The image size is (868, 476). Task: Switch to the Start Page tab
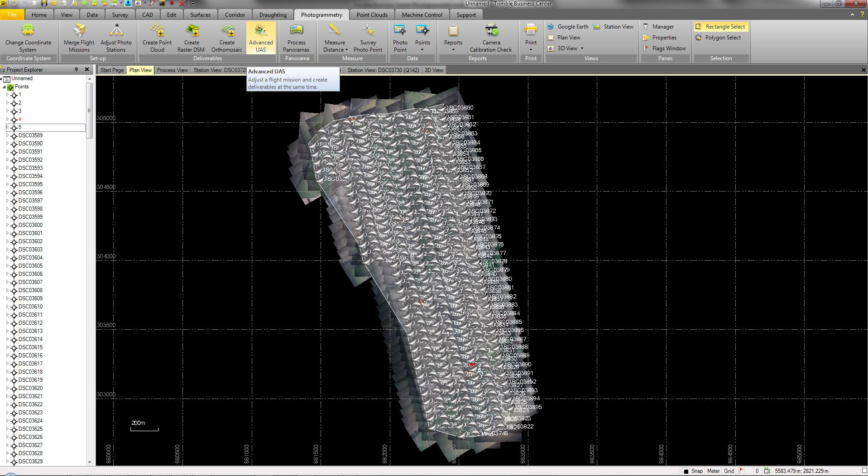(112, 70)
